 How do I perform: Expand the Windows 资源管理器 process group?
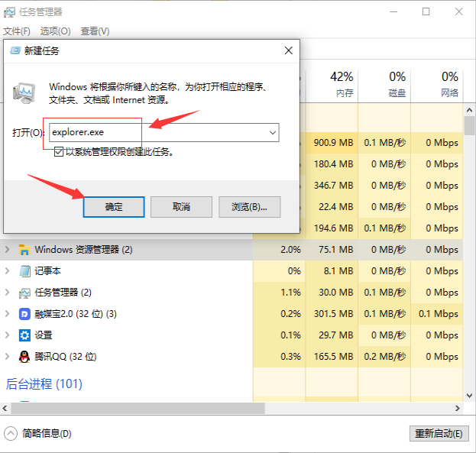click(8, 250)
